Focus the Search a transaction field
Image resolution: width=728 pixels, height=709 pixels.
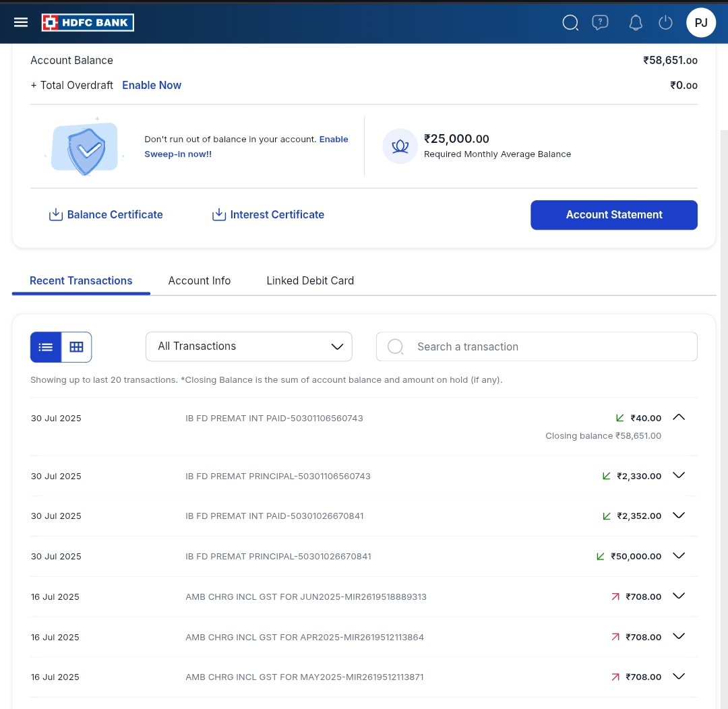click(537, 346)
